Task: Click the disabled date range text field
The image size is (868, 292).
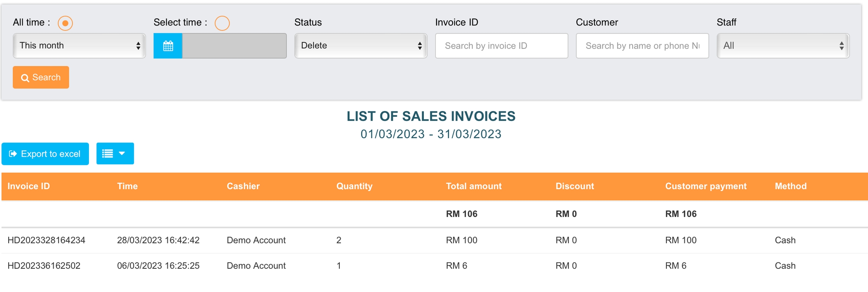Action: click(234, 46)
